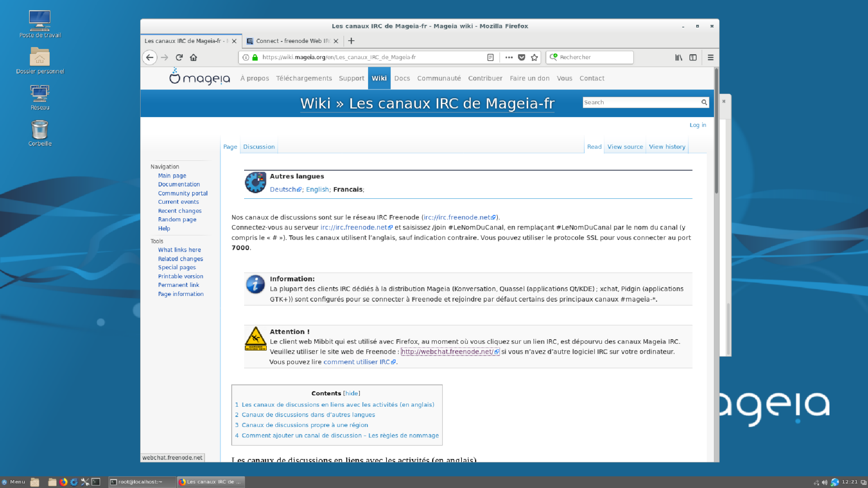
Task: Click the Mageia logo on the page
Action: pyautogui.click(x=199, y=77)
